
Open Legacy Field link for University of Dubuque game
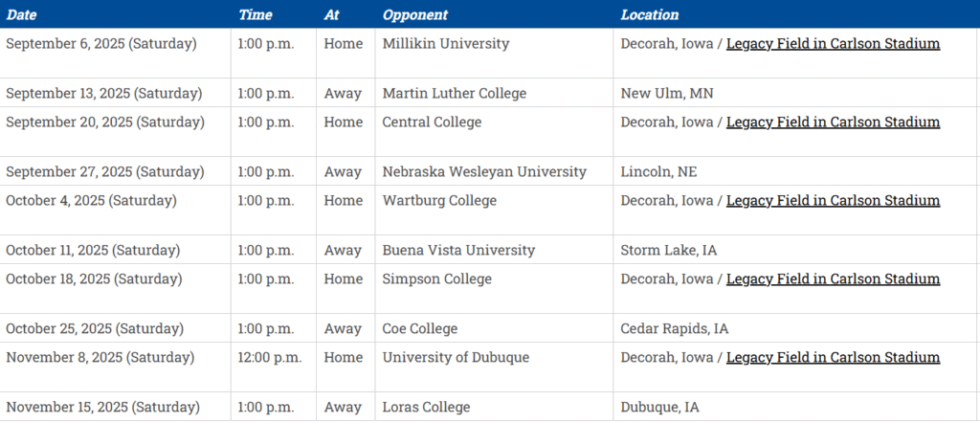tap(833, 357)
